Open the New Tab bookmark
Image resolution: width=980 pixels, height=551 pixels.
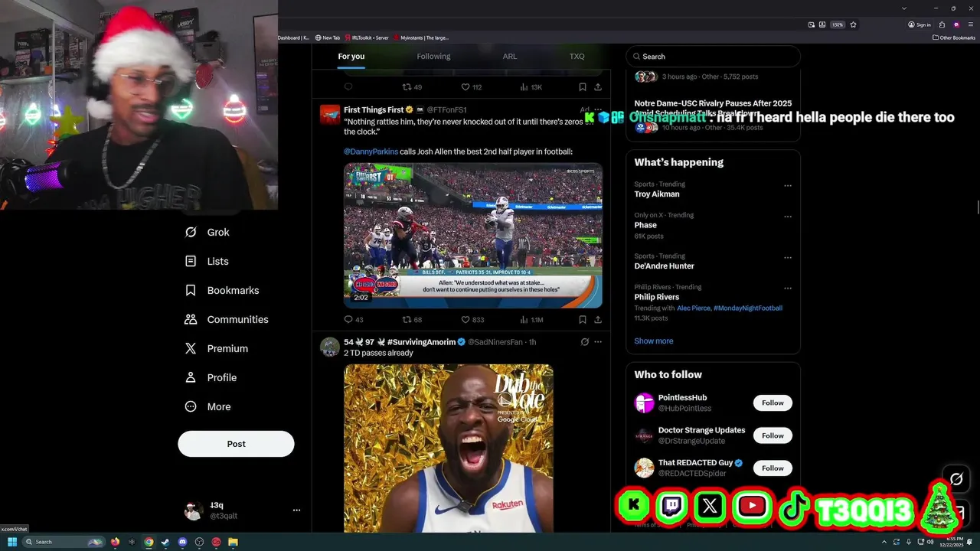[327, 37]
